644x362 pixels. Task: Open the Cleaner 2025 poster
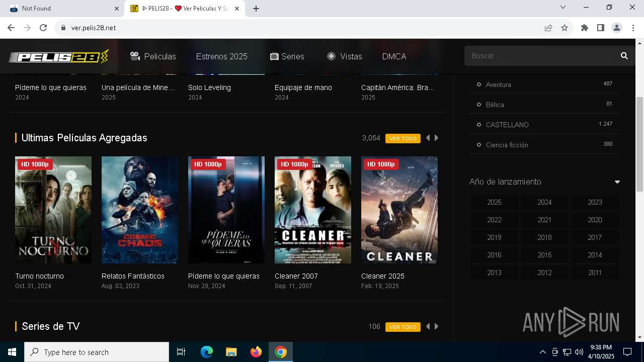point(399,210)
